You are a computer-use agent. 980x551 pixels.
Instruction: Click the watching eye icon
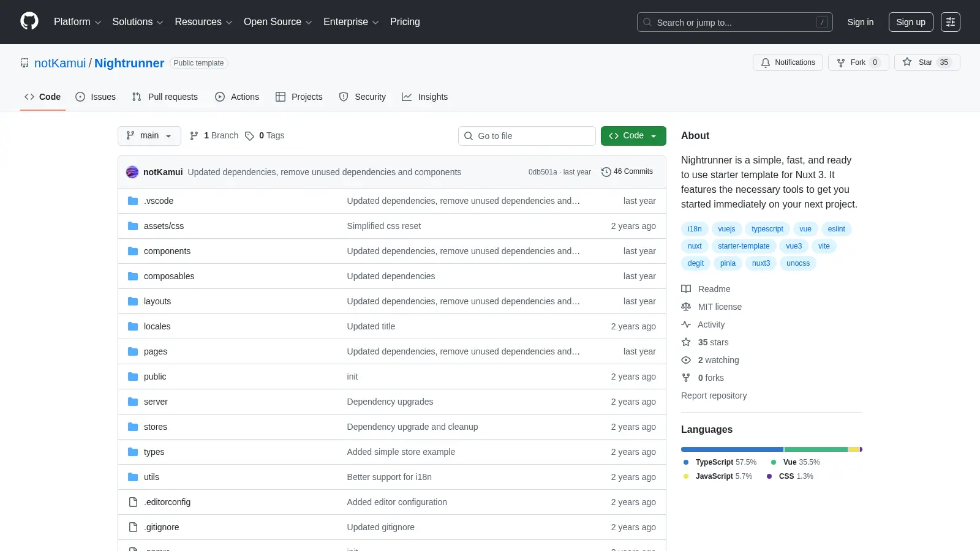click(x=686, y=360)
